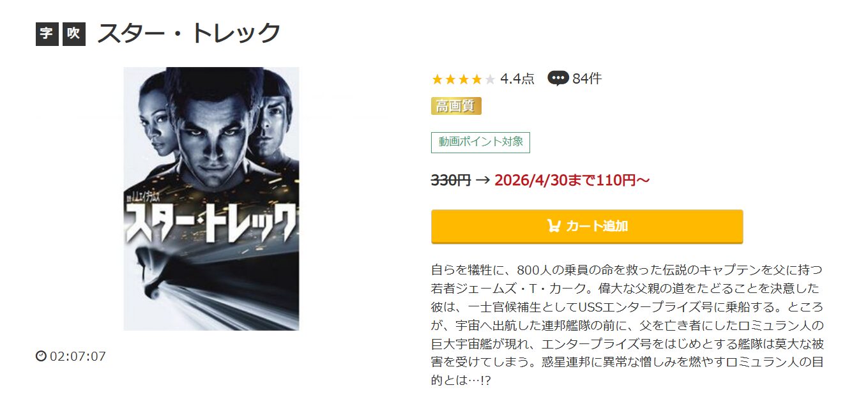Click the 2026/4/30まで110円〜 sale price

(x=572, y=181)
